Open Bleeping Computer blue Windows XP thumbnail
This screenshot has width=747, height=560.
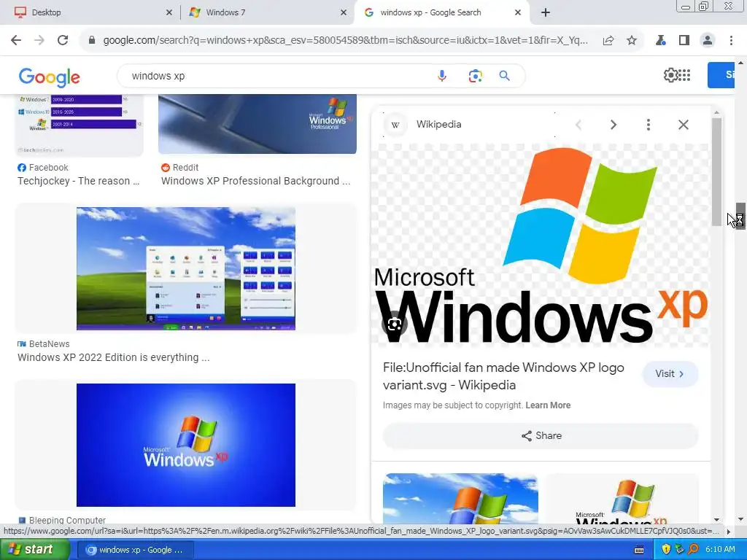pyautogui.click(x=186, y=446)
